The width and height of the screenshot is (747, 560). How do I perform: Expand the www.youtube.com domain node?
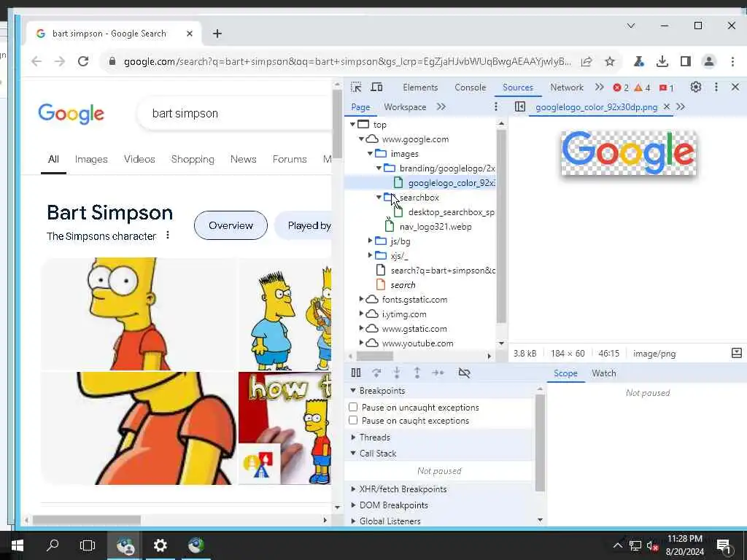click(361, 343)
